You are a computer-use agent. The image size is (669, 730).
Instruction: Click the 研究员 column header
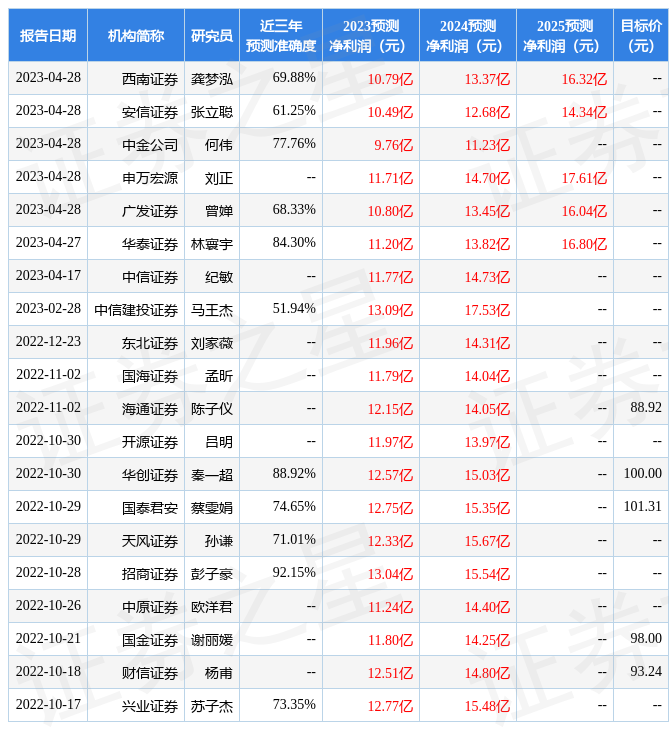[x=212, y=35]
